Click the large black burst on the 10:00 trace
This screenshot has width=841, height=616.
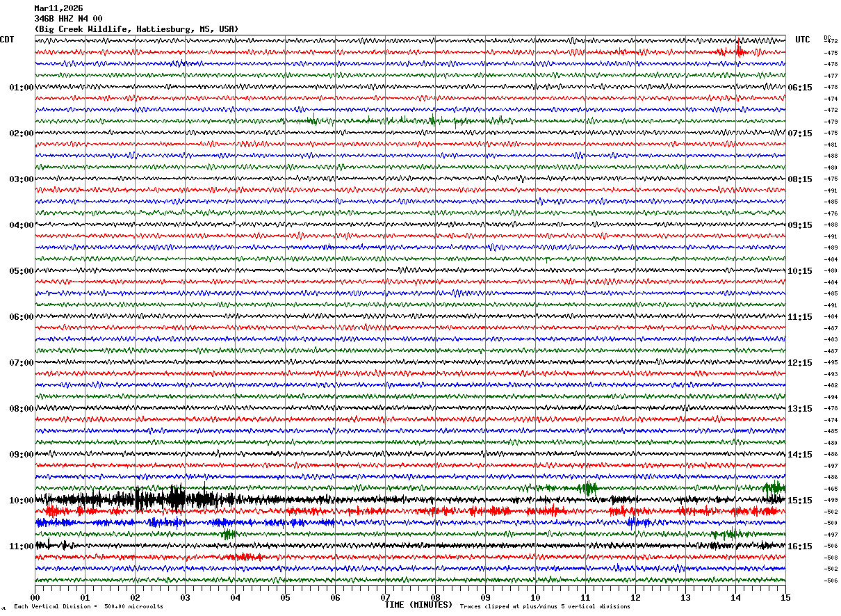click(177, 499)
